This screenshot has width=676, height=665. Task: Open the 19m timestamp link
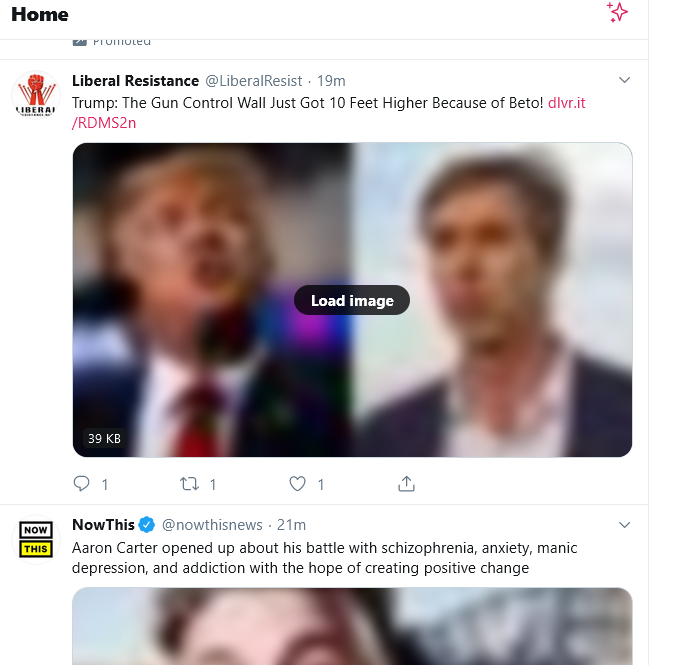331,81
